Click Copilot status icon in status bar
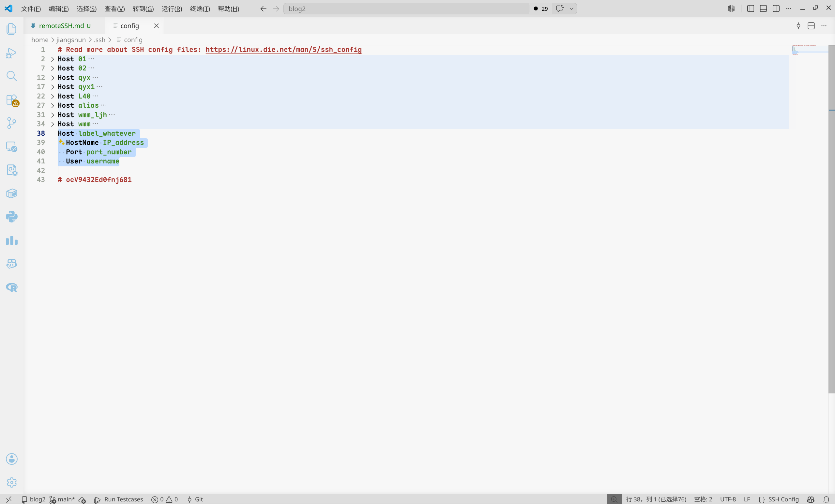Viewport: 835px width, 504px height. click(x=811, y=499)
